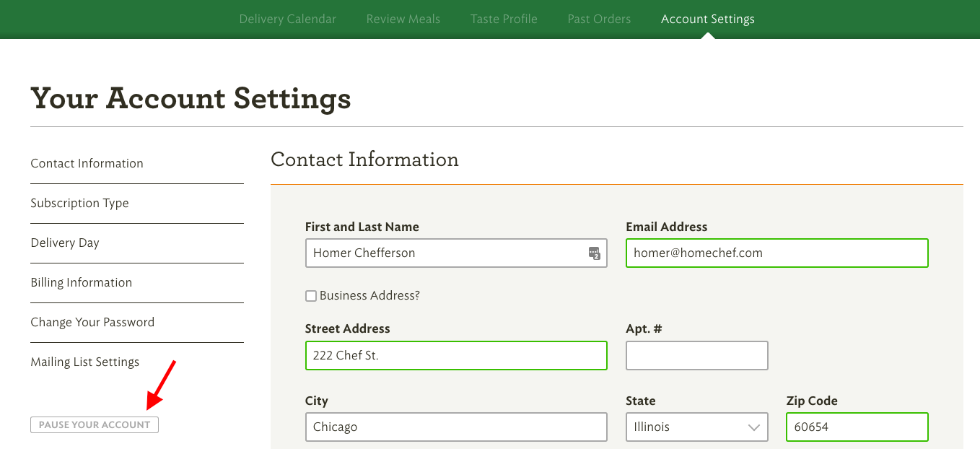The height and width of the screenshot is (449, 980).
Task: Click the password manager icon in name field
Action: pos(595,253)
